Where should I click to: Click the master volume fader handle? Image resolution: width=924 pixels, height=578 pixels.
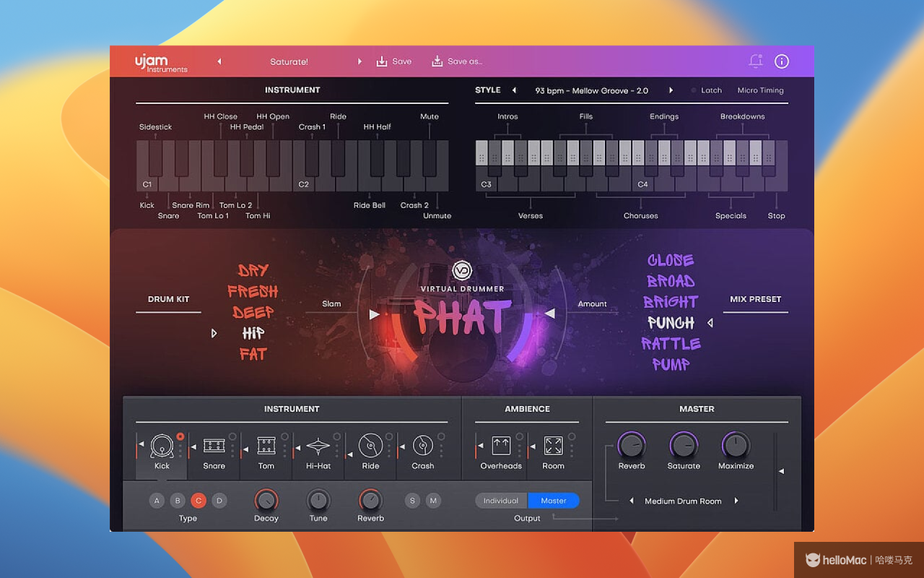tap(781, 471)
